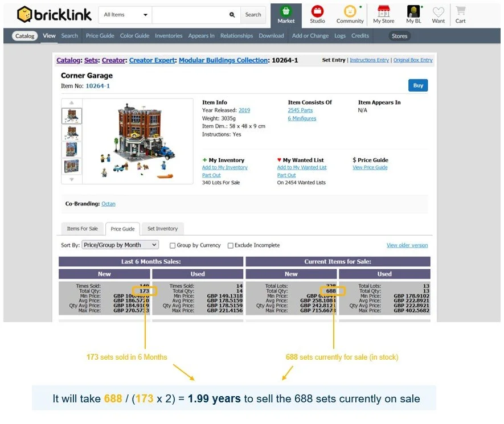This screenshot has width=504, height=424.
Task: Switch to the Set Inventory tab
Action: (x=162, y=229)
